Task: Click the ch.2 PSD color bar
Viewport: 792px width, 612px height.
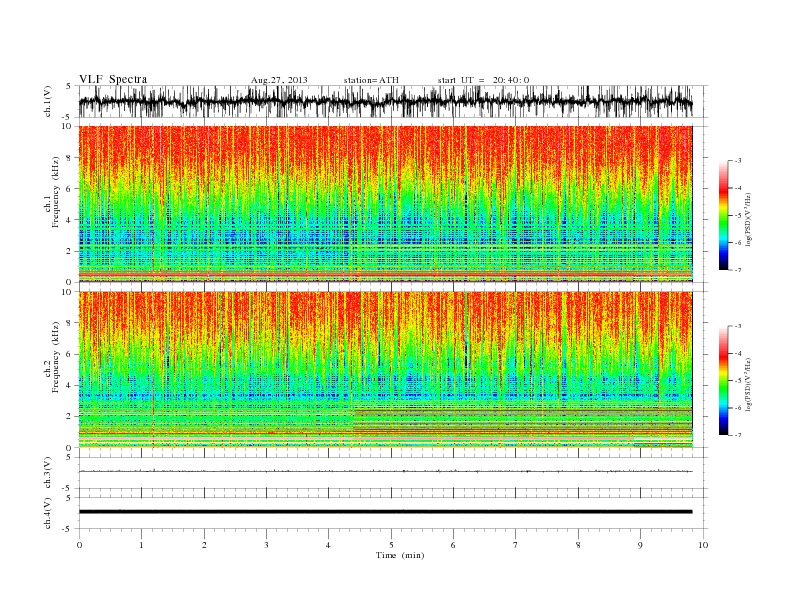Action: [723, 380]
